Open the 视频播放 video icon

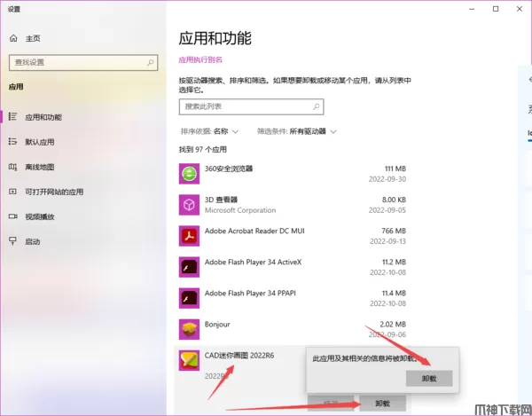click(x=12, y=216)
